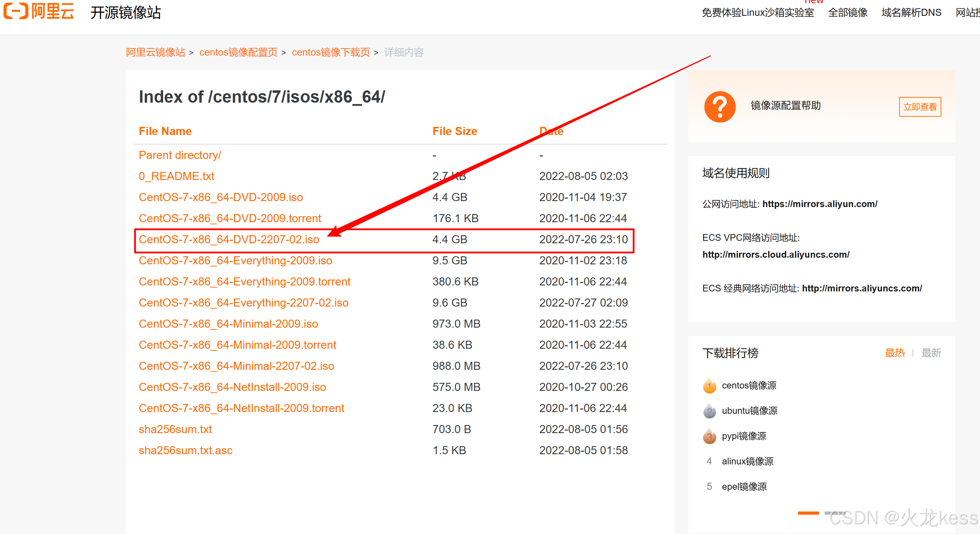
Task: Click the Aliyun logo icon
Action: click(16, 11)
